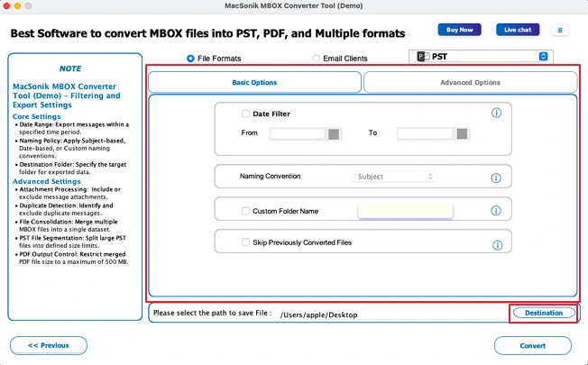Go back with the Previous button
This screenshot has height=365, width=588.
tap(49, 345)
